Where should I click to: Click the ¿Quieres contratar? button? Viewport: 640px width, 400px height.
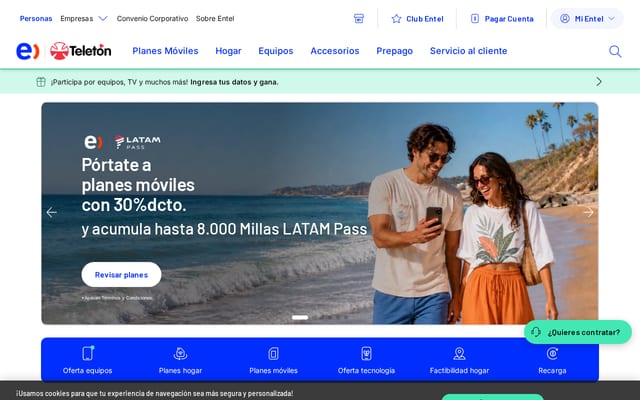(x=578, y=332)
